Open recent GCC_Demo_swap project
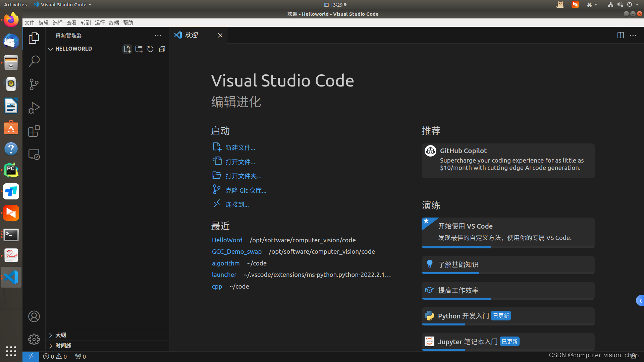This screenshot has width=644, height=362. [x=237, y=251]
